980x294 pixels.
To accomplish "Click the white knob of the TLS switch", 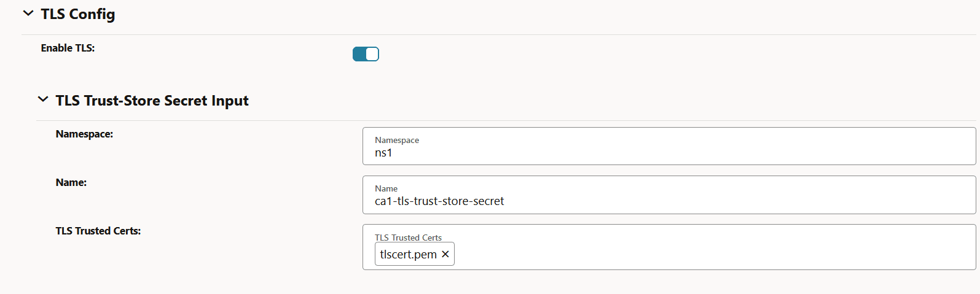I will coord(372,54).
